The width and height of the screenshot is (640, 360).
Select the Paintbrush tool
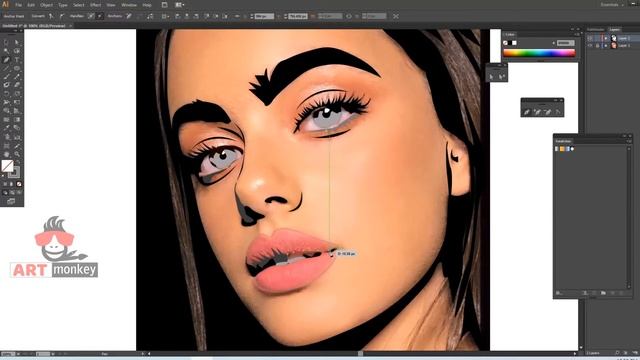tap(6, 77)
